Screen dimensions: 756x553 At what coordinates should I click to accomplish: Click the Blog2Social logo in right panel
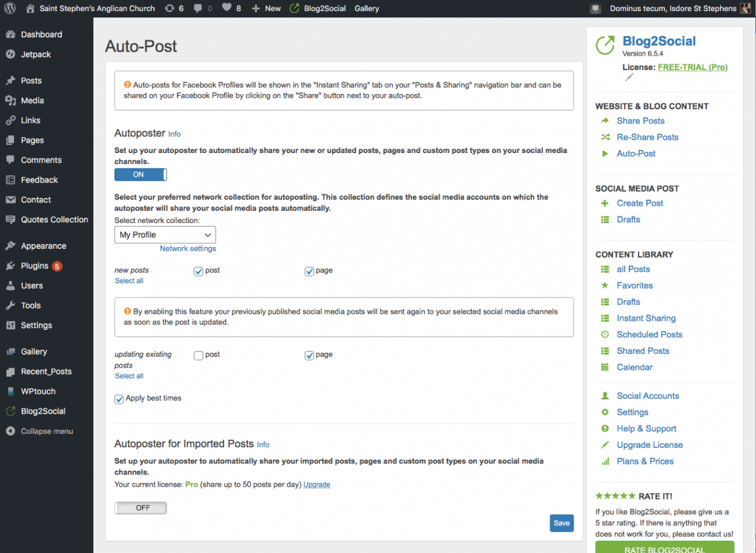(x=606, y=45)
